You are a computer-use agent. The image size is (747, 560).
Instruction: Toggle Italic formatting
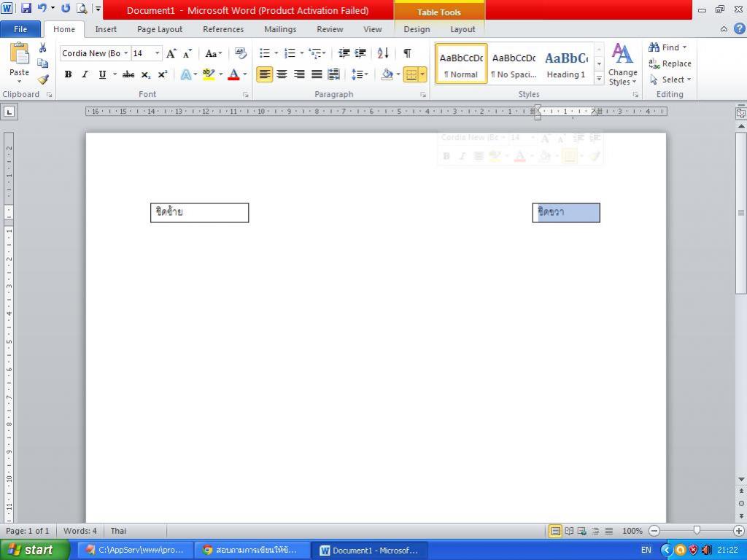tap(85, 74)
